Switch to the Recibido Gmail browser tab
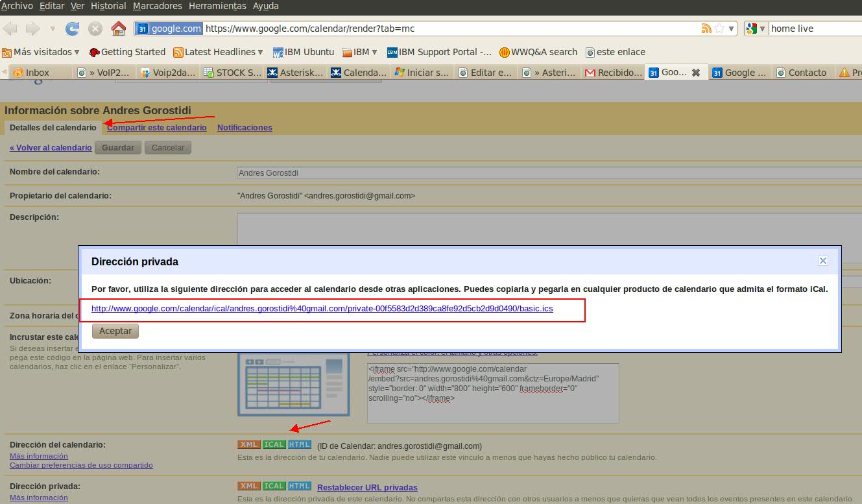 [613, 73]
